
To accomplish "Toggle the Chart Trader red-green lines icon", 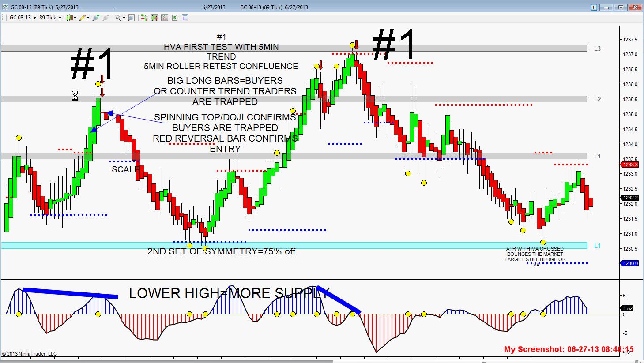I will (x=144, y=18).
